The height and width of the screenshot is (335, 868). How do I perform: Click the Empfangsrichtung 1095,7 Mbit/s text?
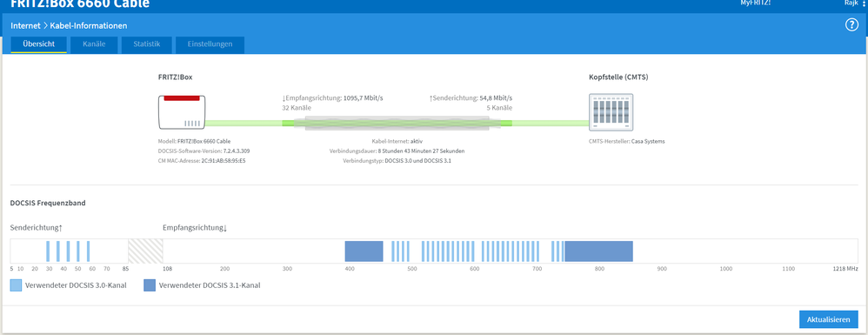(333, 98)
